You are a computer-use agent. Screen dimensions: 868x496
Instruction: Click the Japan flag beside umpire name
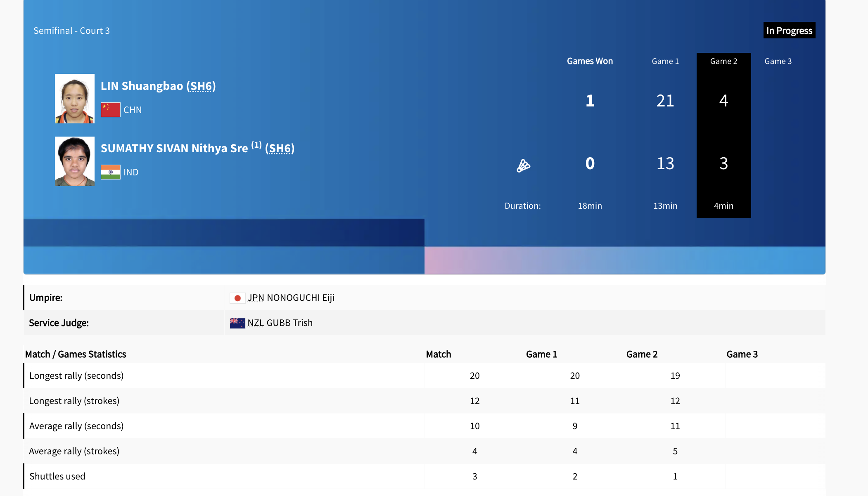(237, 298)
